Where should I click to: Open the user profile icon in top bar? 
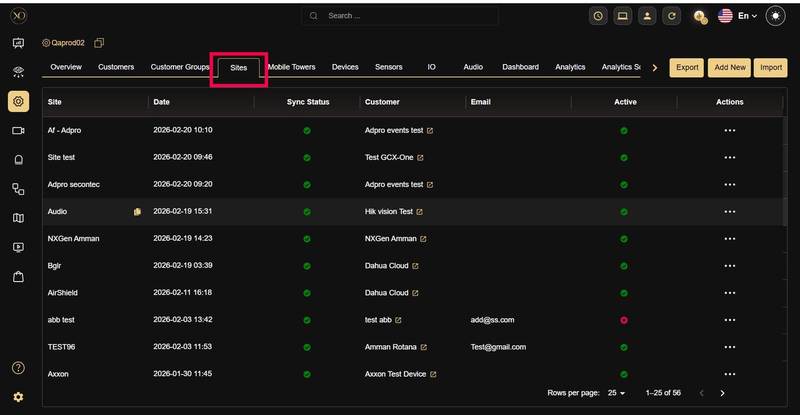pos(647,16)
